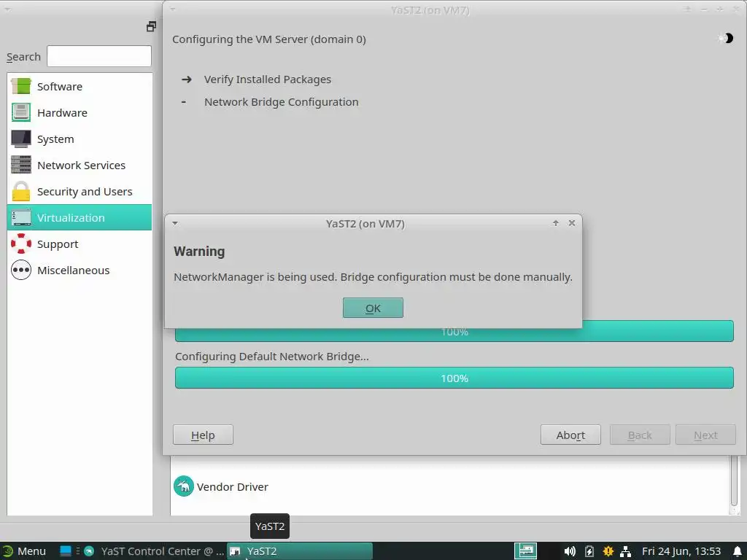Click Abort button in VM Server window
Viewport: 747px width, 560px height.
570,435
